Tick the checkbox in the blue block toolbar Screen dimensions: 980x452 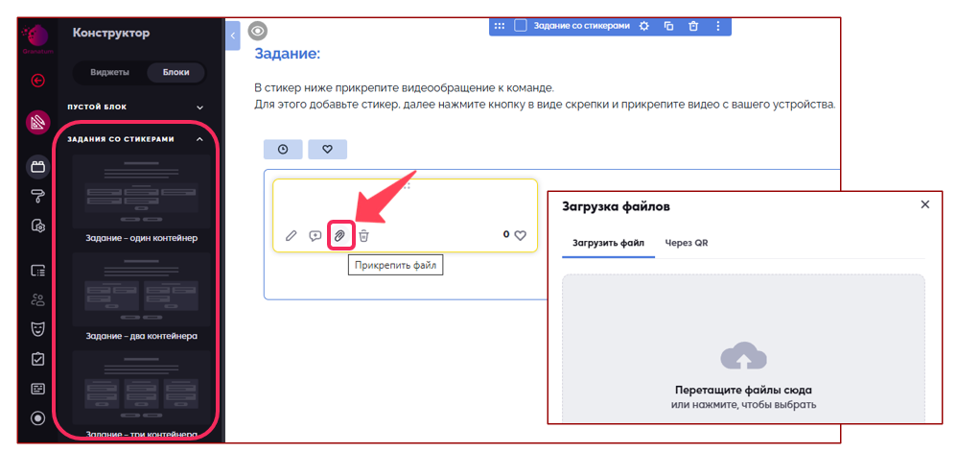[521, 26]
